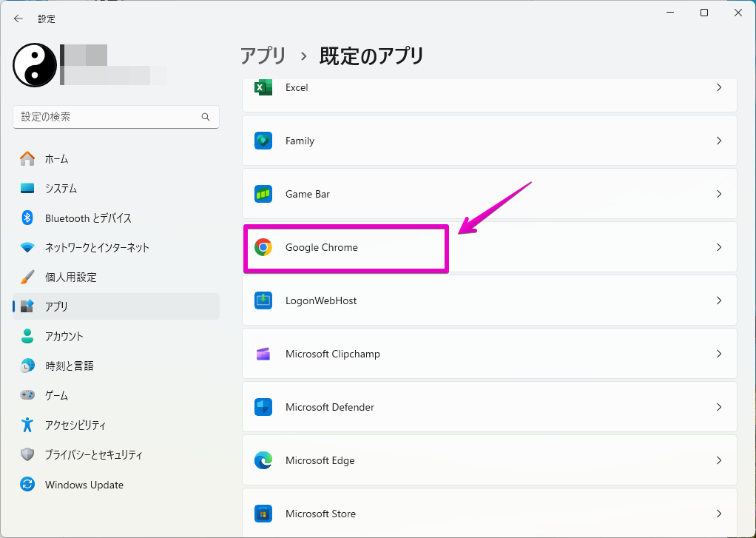Expand the Microsoft Clipchamp row chevron
Viewport: 756px width, 538px height.
coord(719,354)
